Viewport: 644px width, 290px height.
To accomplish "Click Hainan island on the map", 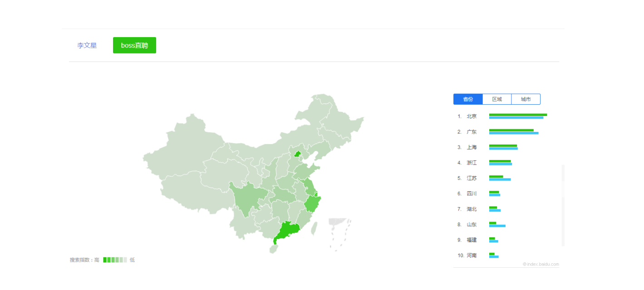I will click(274, 249).
